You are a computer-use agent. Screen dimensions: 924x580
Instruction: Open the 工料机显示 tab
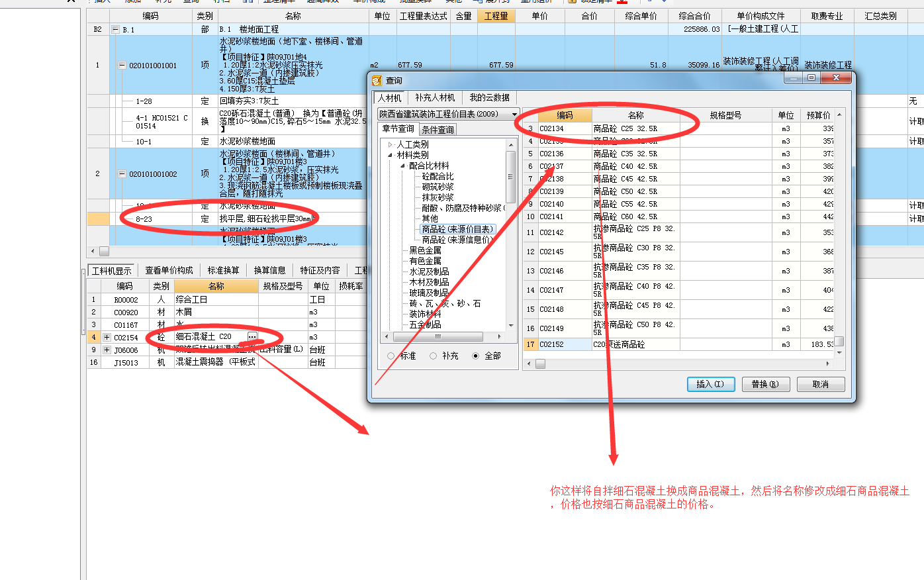point(111,270)
